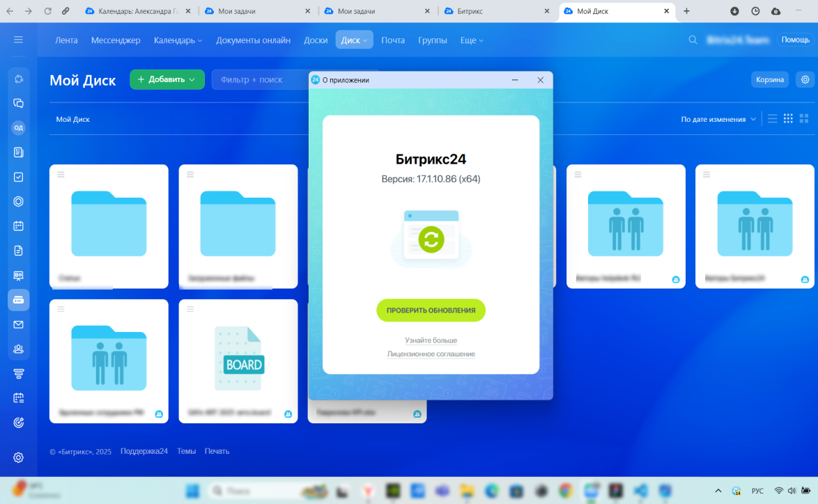Open the browser downloads icon
The image size is (818, 504).
[x=734, y=11]
